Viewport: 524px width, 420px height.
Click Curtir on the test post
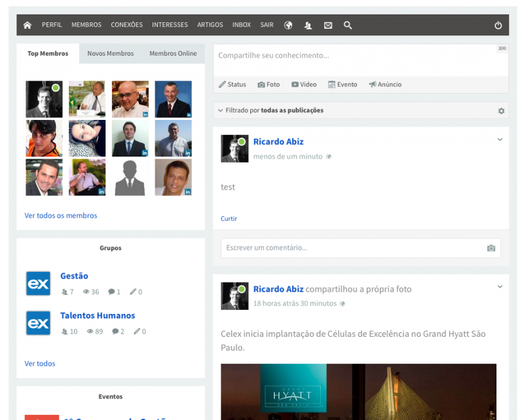tap(229, 219)
